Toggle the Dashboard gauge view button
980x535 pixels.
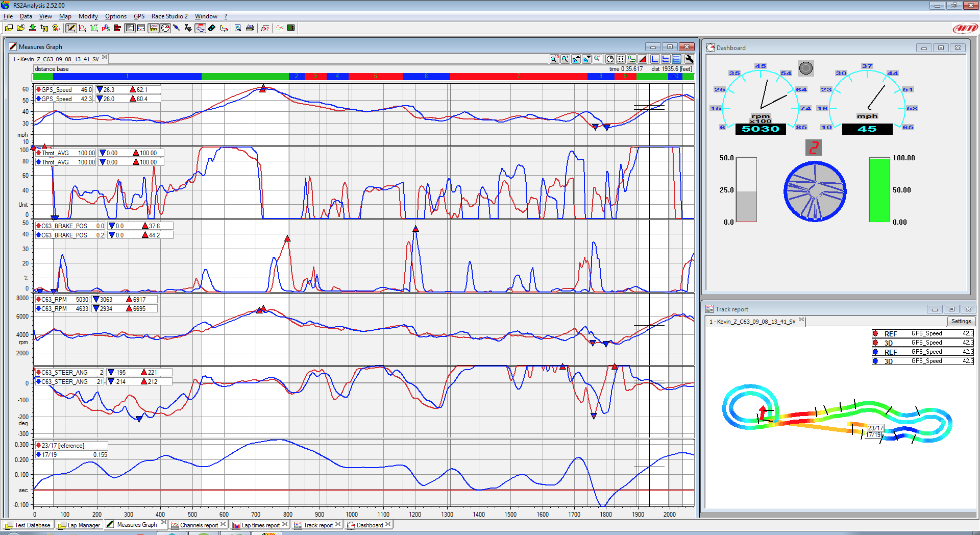(x=165, y=28)
